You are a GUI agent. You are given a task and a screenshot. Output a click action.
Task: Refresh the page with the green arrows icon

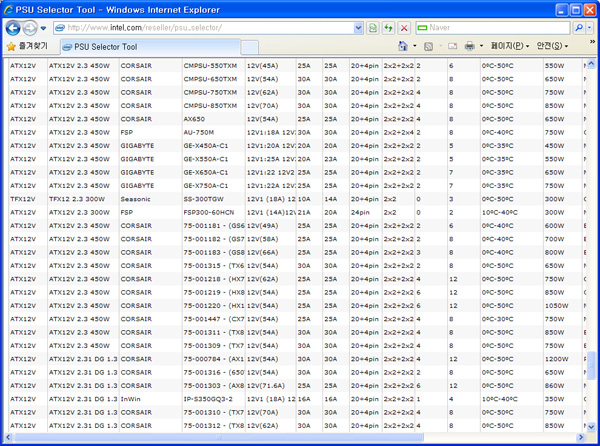tap(388, 28)
